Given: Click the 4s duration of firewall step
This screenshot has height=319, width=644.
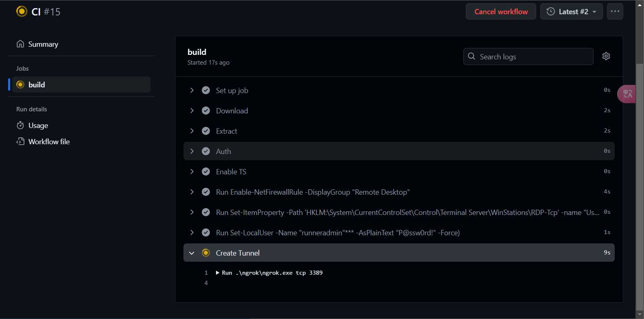Looking at the screenshot, I should point(607,191).
